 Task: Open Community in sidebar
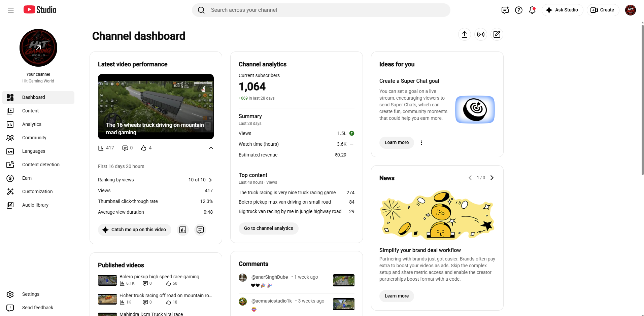point(38,138)
